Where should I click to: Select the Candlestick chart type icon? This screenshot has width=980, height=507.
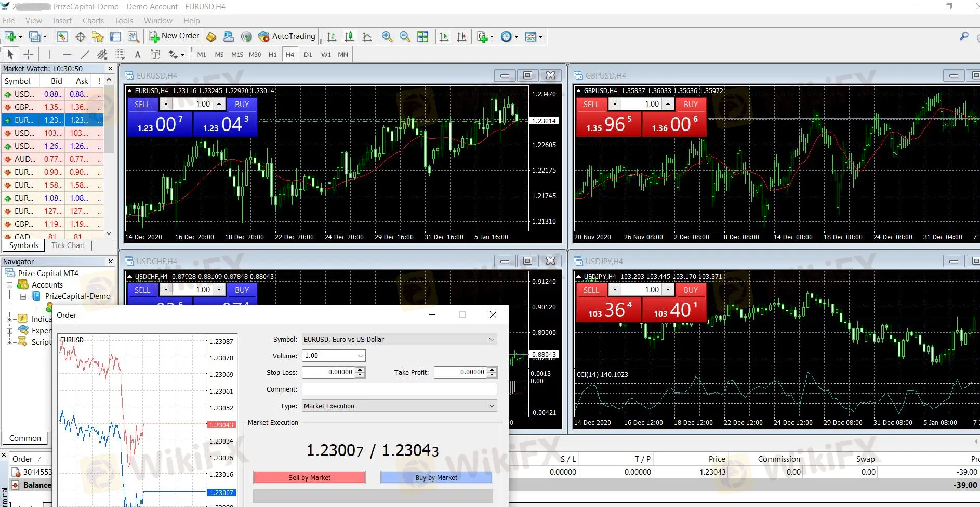point(349,36)
